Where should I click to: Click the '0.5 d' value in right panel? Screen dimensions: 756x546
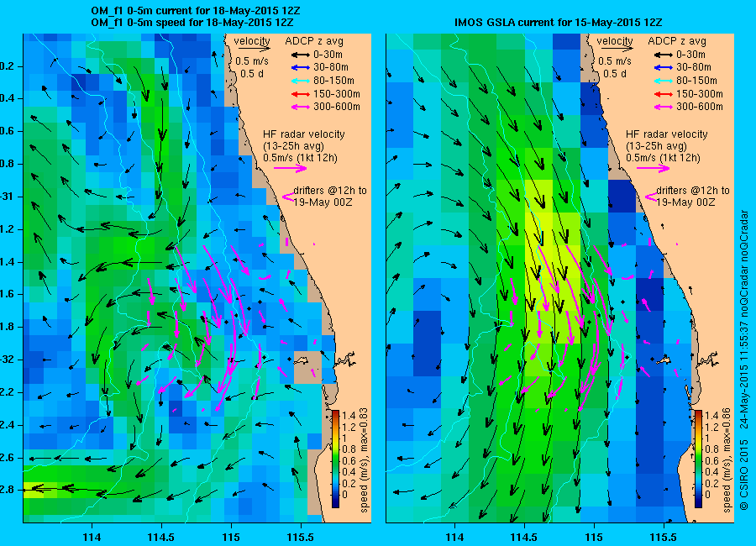pyautogui.click(x=614, y=74)
